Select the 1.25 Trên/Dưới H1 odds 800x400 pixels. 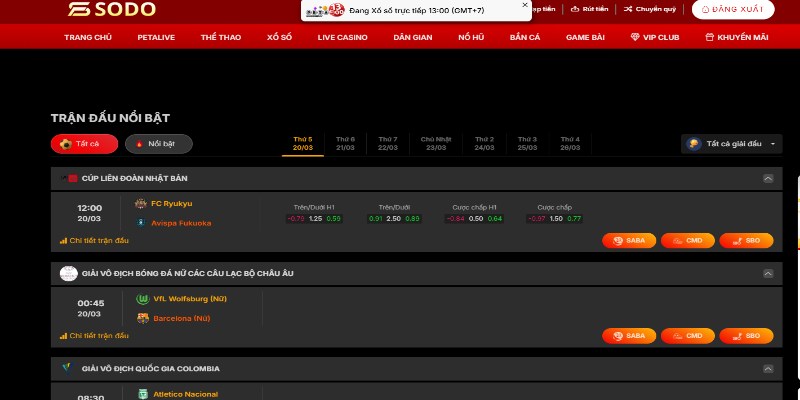click(x=315, y=218)
